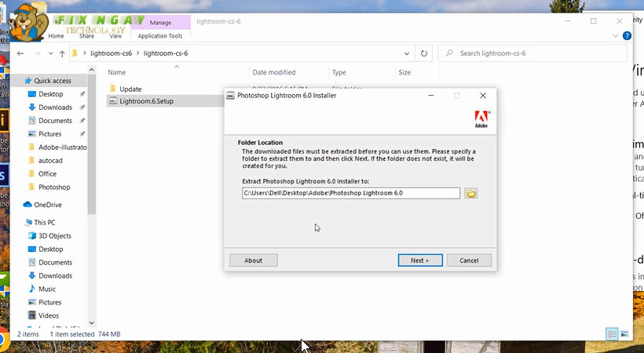The width and height of the screenshot is (644, 353).
Task: Open OneDrive in the navigation pane
Action: pos(47,205)
